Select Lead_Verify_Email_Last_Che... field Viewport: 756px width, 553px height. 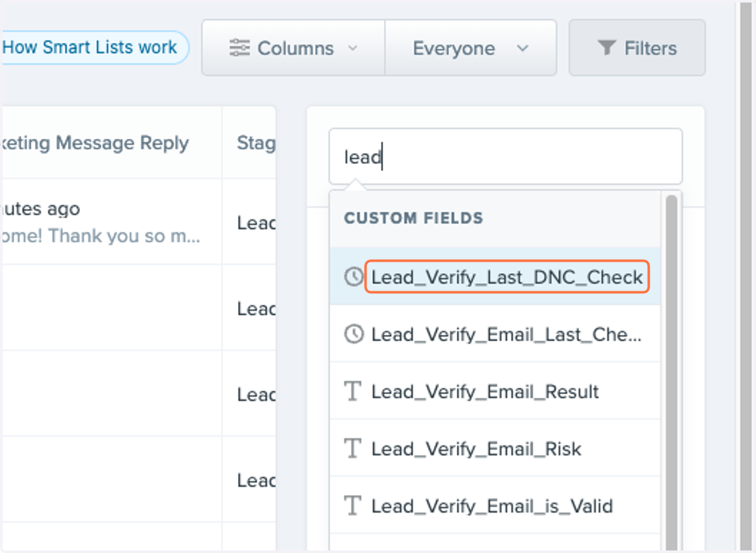click(x=495, y=334)
